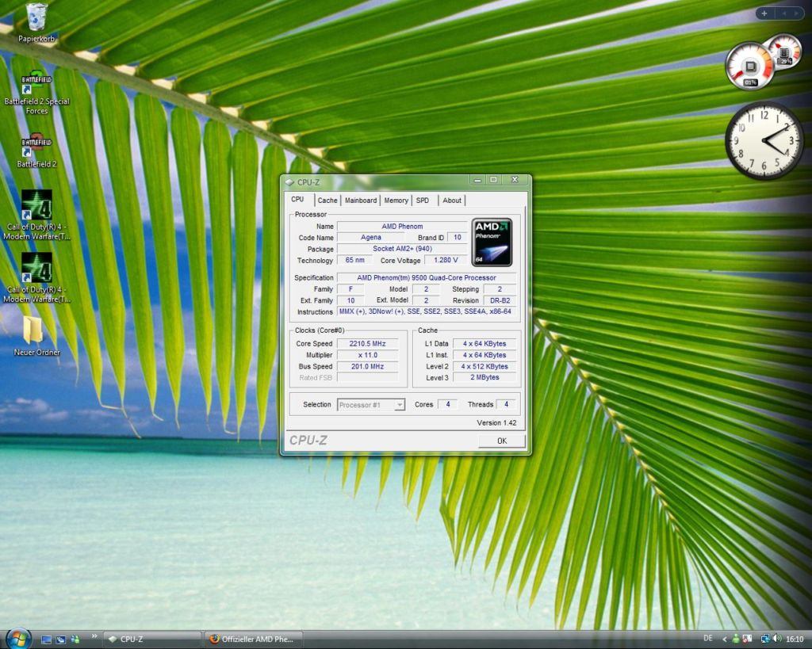Click the Switch Between Windows Quick Launch icon
The width and height of the screenshot is (812, 649).
tap(60, 639)
